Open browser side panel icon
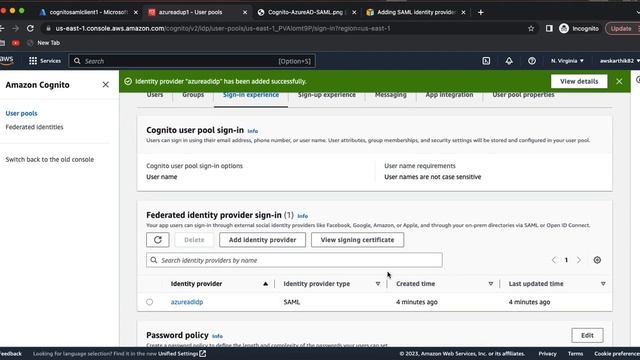Screen dimensions: 640x360 coord(549,28)
